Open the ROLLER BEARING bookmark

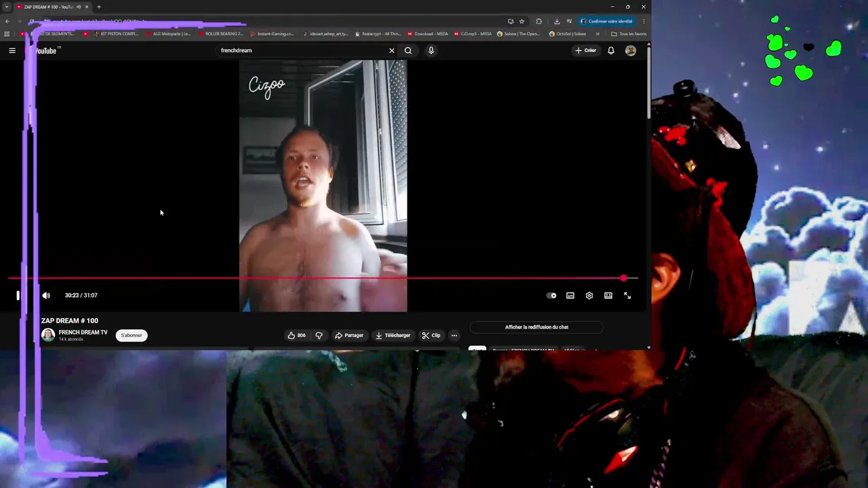coord(221,34)
